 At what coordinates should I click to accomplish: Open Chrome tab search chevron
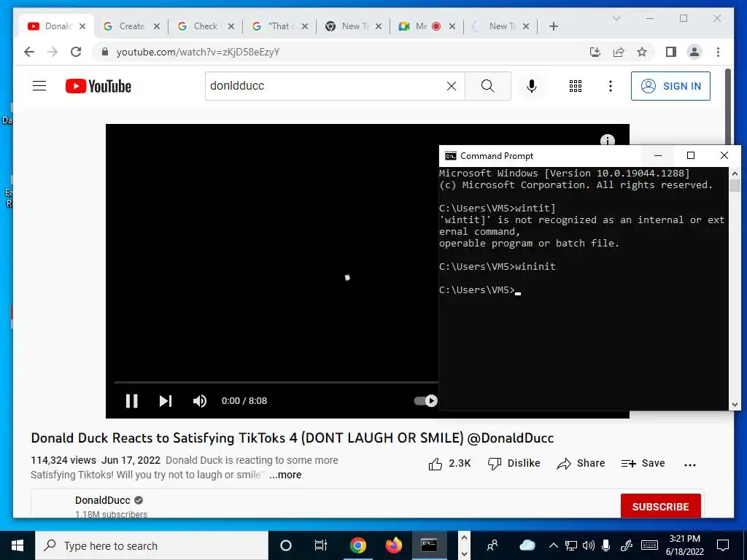click(616, 18)
